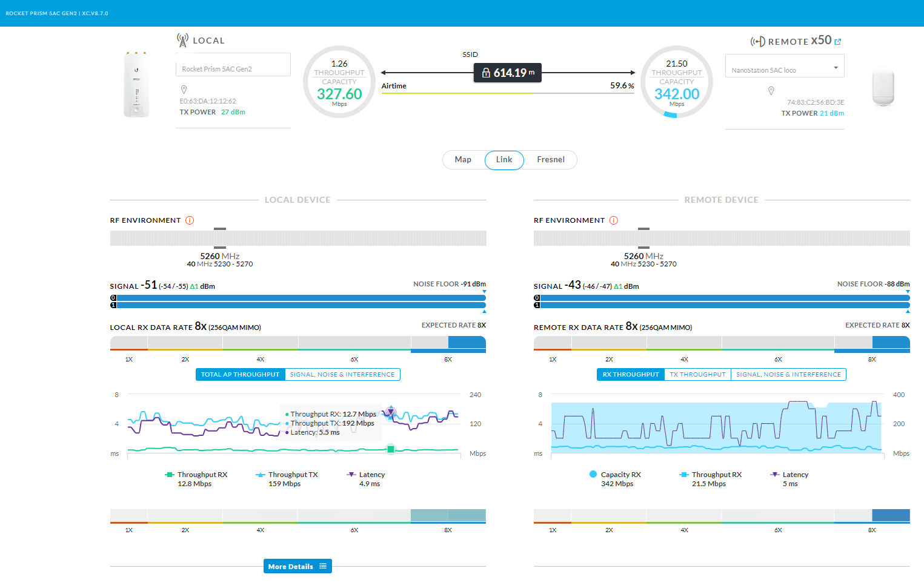Click the remote device location pin icon
This screenshot has height=583, width=924.
coord(771,91)
